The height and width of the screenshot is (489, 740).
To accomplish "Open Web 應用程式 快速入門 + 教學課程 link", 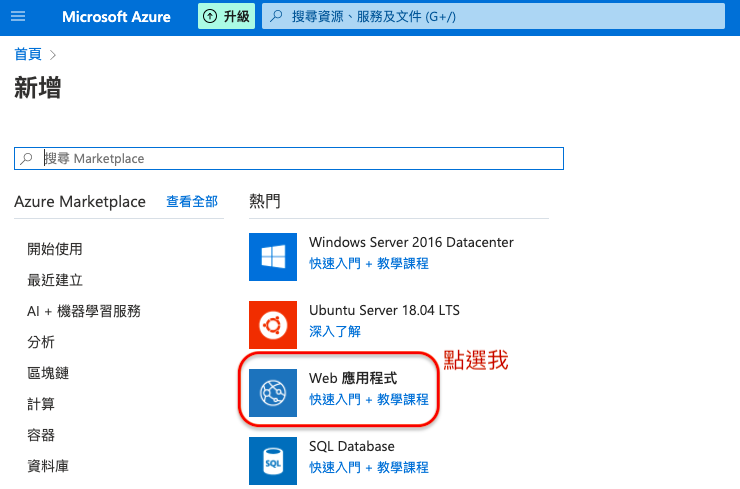I will 369,399.
